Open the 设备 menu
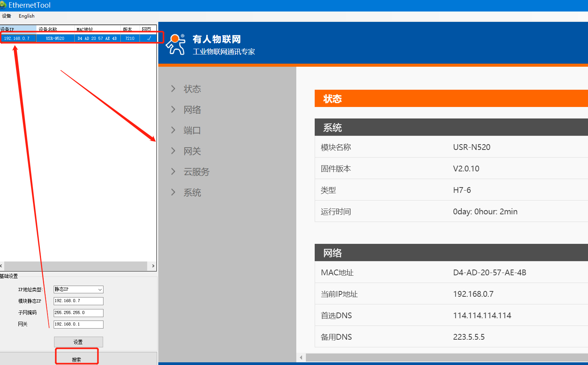588x365 pixels. coord(7,16)
